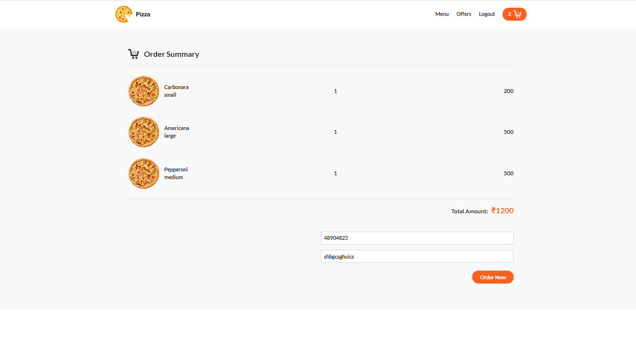Viewport: 636px width, 364px height.
Task: Click the Pizza brand name text
Action: (143, 14)
